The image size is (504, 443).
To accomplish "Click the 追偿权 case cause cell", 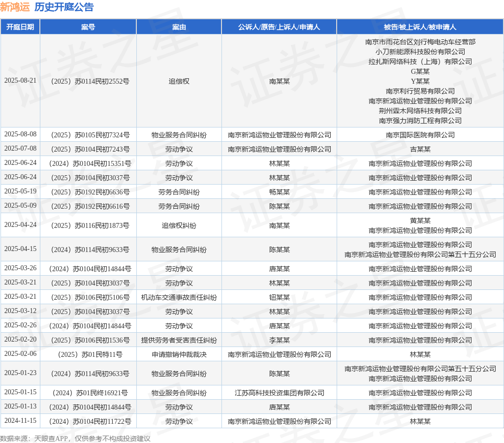I will click(x=179, y=81).
